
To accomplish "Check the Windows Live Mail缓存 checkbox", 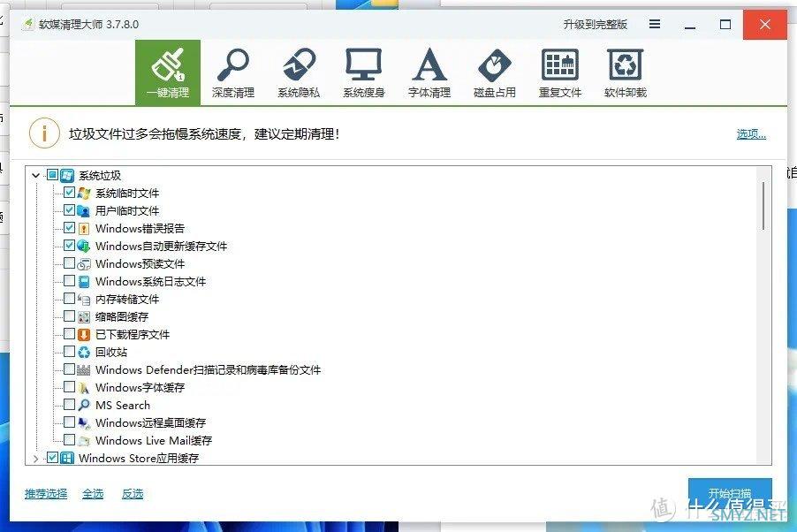I will [x=69, y=439].
